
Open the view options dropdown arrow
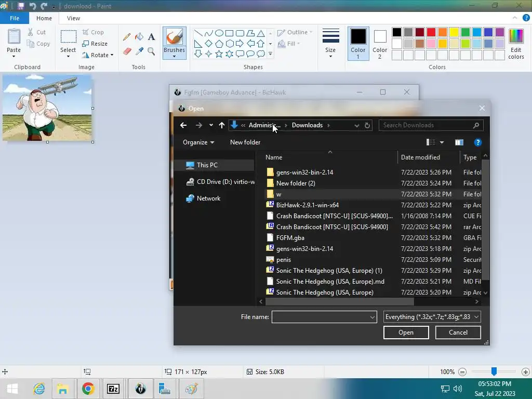442,142
